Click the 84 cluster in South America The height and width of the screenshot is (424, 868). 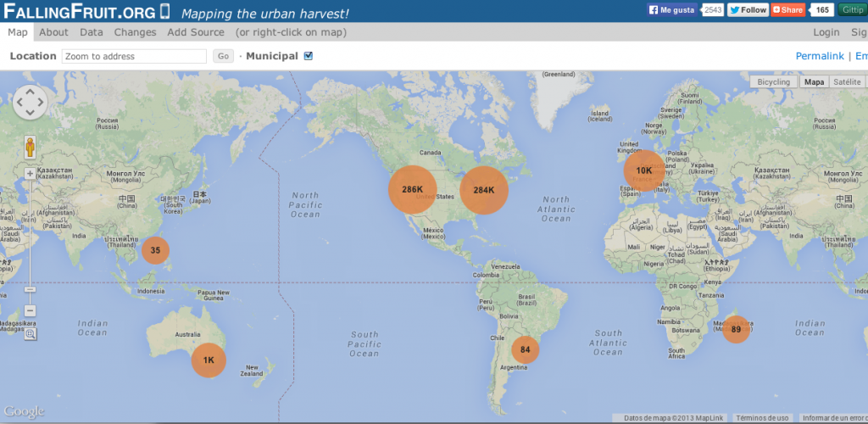point(526,349)
